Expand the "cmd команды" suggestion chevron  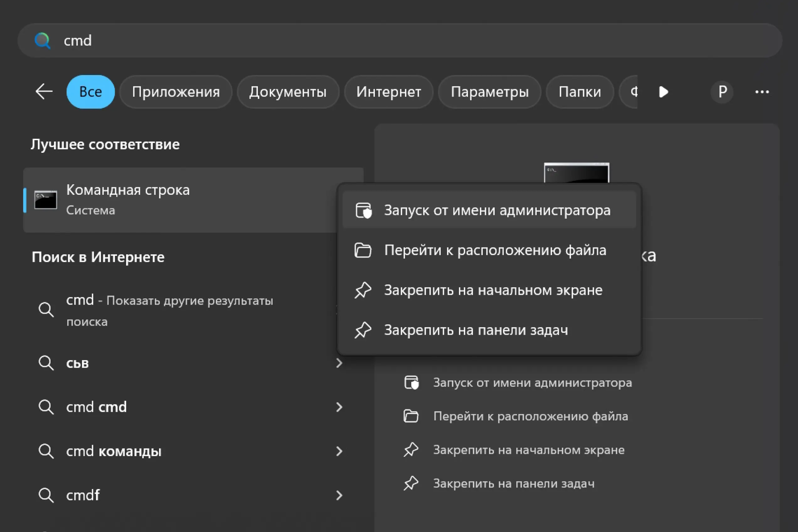339,451
